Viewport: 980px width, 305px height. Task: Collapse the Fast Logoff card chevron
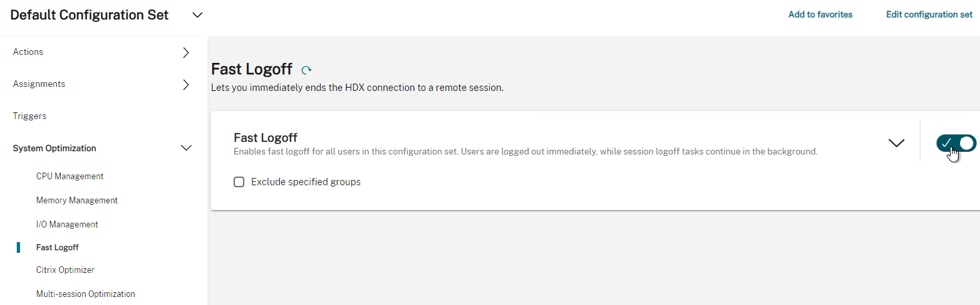[896, 142]
